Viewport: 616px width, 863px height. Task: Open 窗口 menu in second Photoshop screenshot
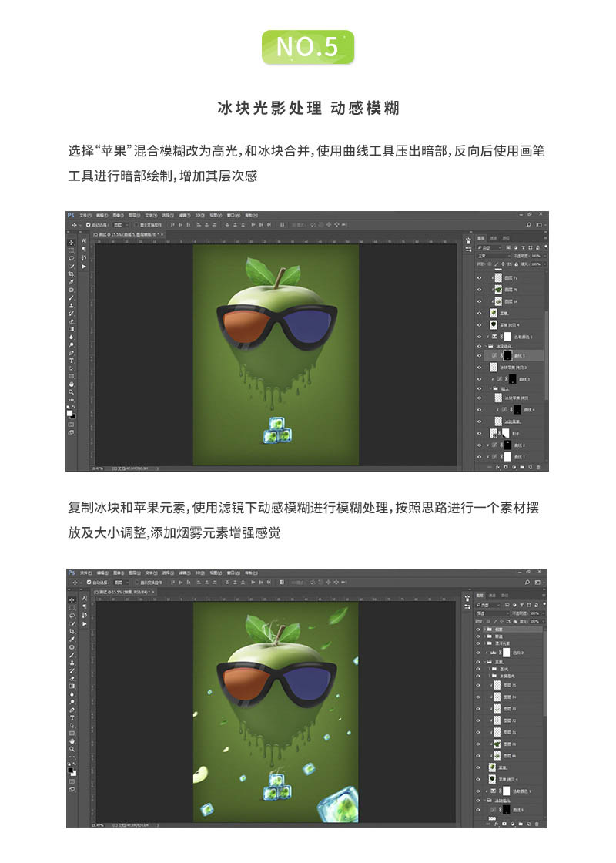[234, 573]
